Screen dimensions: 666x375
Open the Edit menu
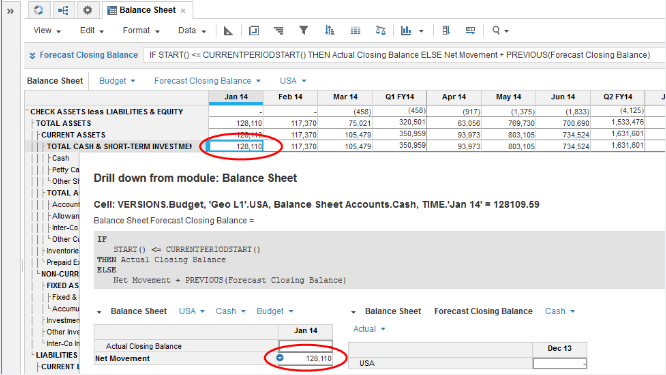click(x=92, y=31)
